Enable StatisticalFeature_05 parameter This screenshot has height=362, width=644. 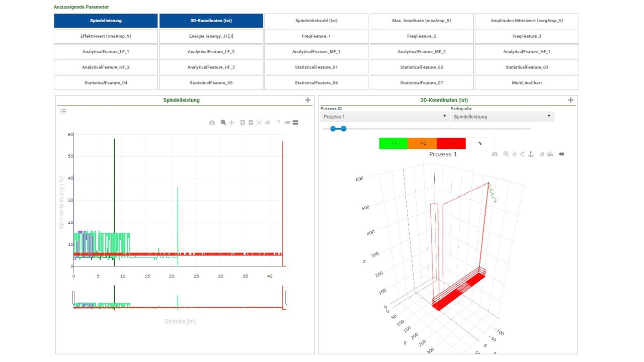(211, 82)
